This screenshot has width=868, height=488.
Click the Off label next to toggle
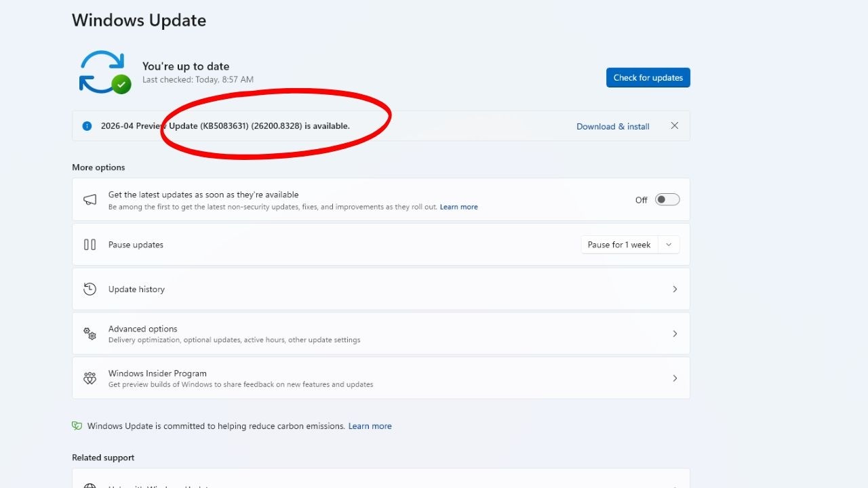tap(642, 200)
